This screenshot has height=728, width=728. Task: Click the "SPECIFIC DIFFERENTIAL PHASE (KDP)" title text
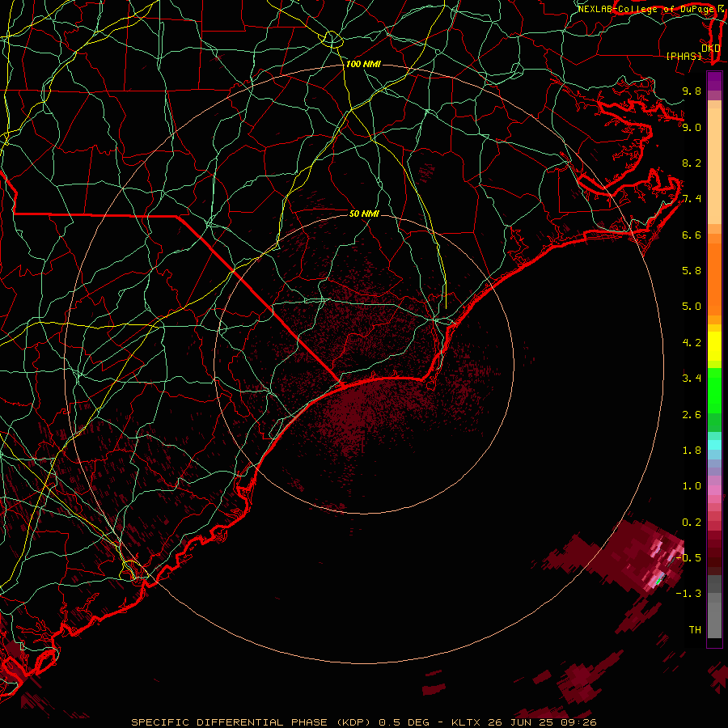pyautogui.click(x=252, y=722)
